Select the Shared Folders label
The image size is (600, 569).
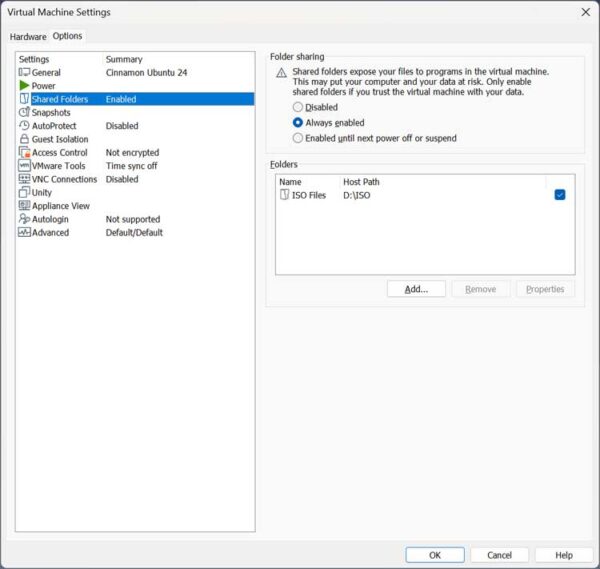tap(60, 99)
